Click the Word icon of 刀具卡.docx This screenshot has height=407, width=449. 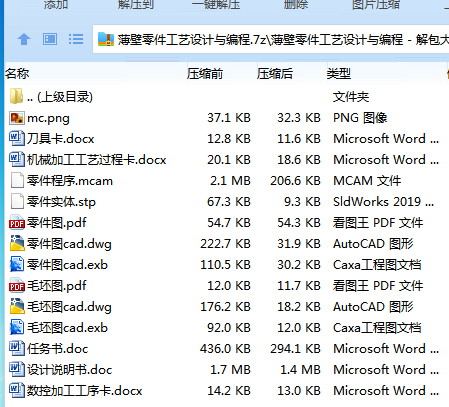[17, 139]
